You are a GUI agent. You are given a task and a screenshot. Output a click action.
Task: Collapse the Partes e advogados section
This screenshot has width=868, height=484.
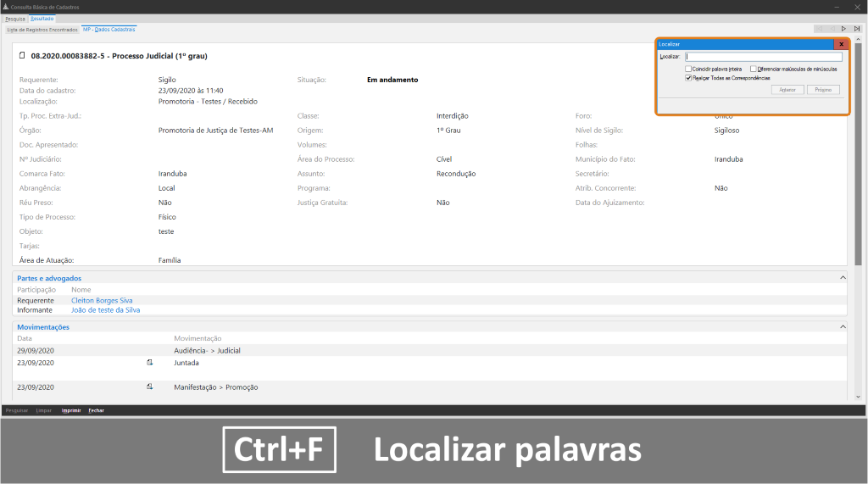point(843,277)
